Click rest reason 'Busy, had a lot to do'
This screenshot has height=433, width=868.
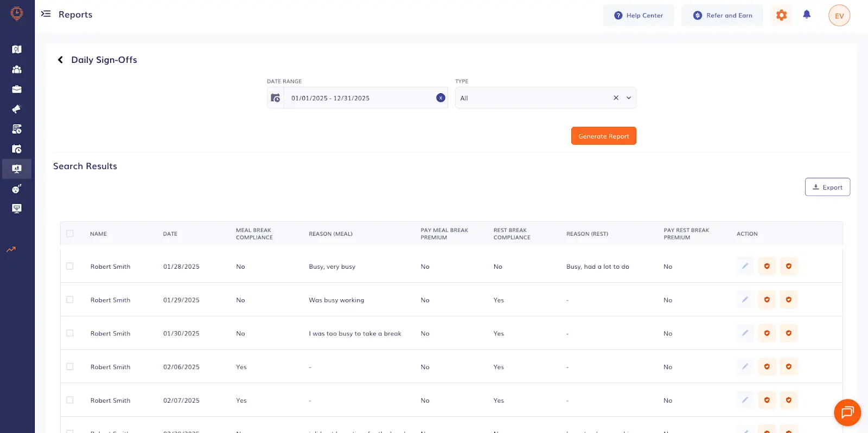click(x=598, y=267)
